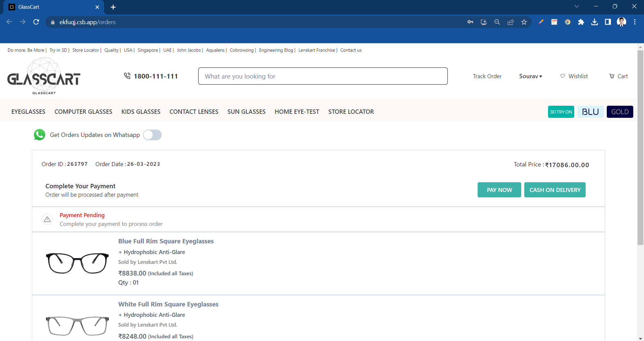The width and height of the screenshot is (644, 341).
Task: Open the saved passwords key icon
Action: [470, 22]
